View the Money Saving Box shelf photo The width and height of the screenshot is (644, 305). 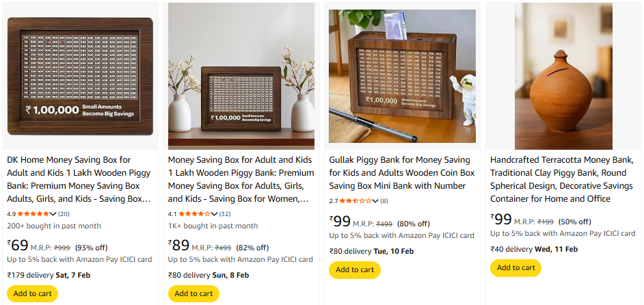coord(241,76)
